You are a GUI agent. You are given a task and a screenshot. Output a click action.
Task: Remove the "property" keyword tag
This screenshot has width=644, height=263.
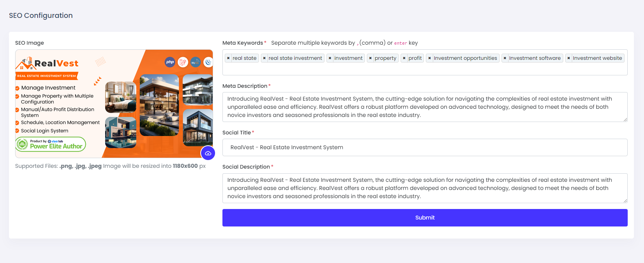point(370,58)
